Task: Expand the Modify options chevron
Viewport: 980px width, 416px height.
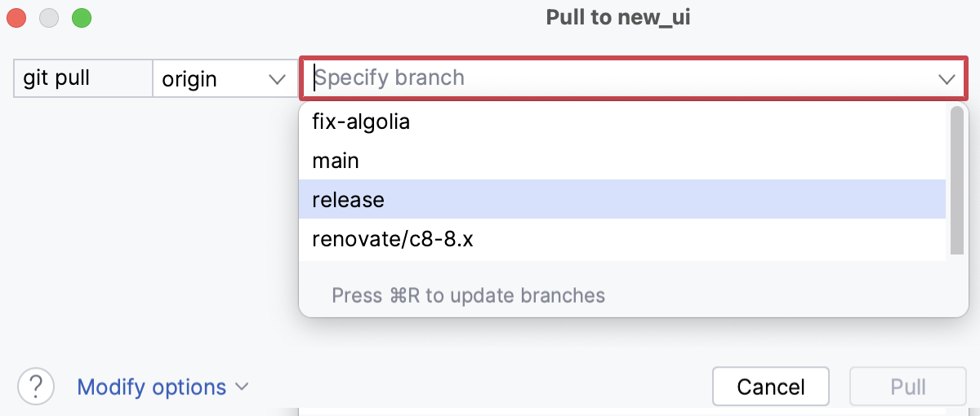Action: point(242,387)
